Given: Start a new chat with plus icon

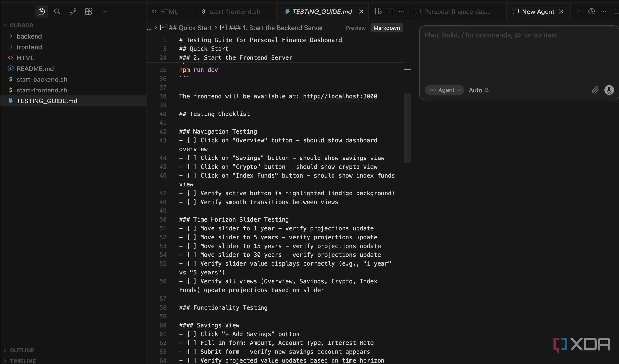Looking at the screenshot, I should coord(580,11).
